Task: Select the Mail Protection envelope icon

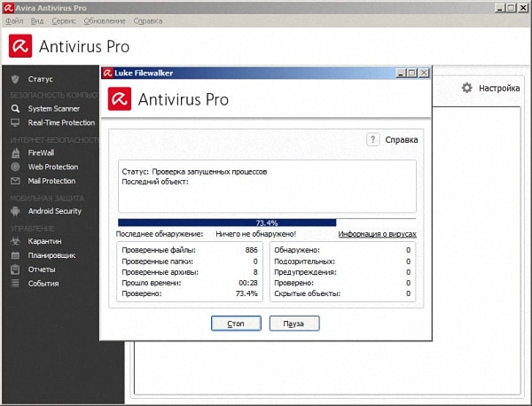Action: [x=15, y=181]
